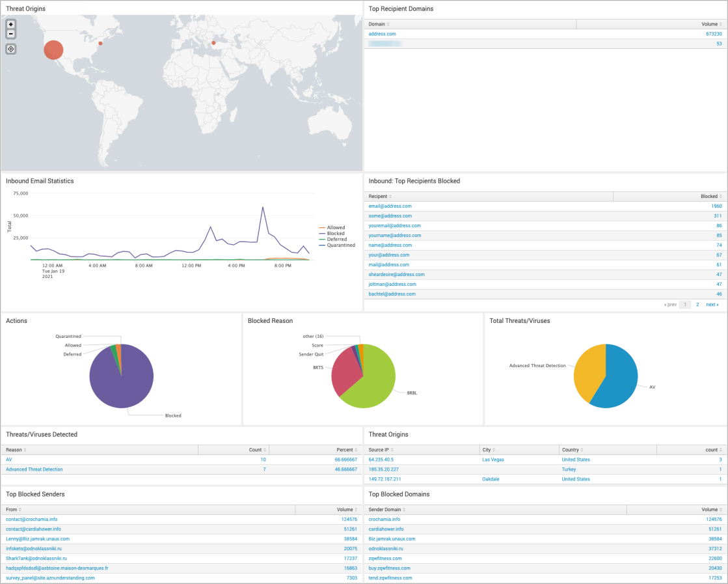The image size is (728, 584).
Task: Open sender survey_panel@site.aznunderstanding.com
Action: pyautogui.click(x=50, y=578)
